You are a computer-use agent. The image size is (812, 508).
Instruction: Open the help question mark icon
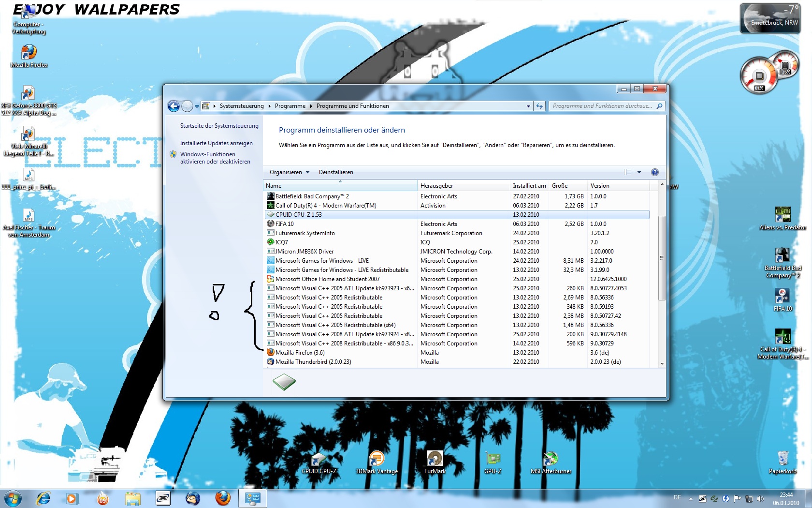(655, 172)
